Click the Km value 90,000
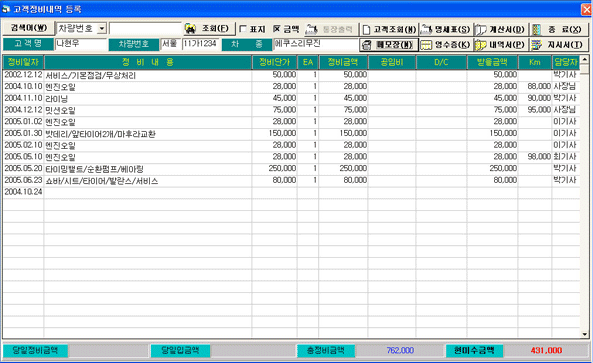 click(535, 98)
